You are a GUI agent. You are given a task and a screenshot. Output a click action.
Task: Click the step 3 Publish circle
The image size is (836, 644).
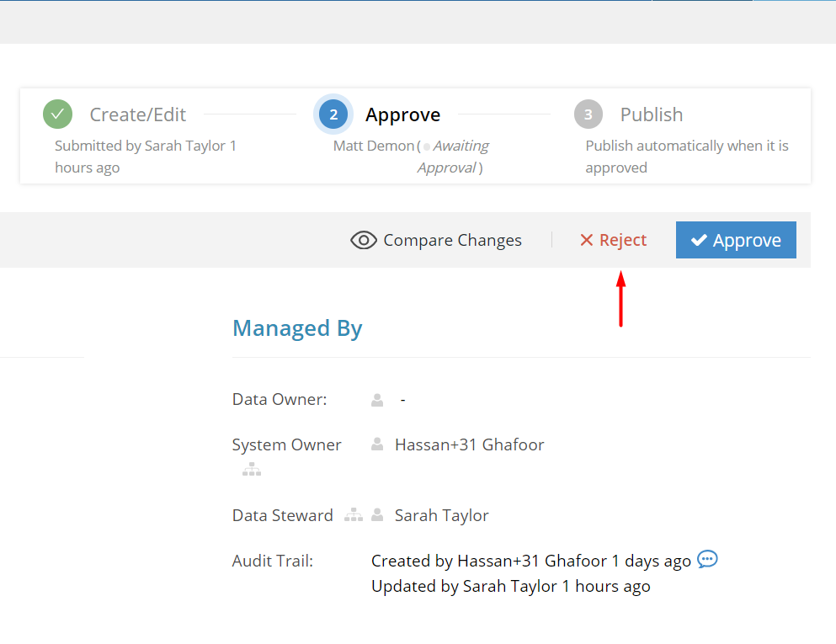588,114
